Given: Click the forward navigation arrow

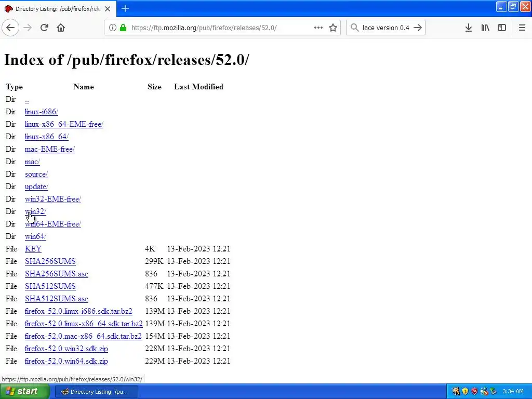Looking at the screenshot, I should click(28, 28).
